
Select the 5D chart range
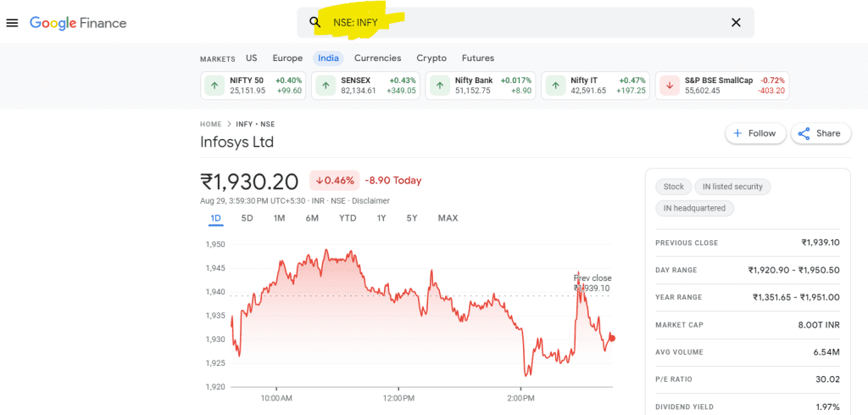click(247, 218)
